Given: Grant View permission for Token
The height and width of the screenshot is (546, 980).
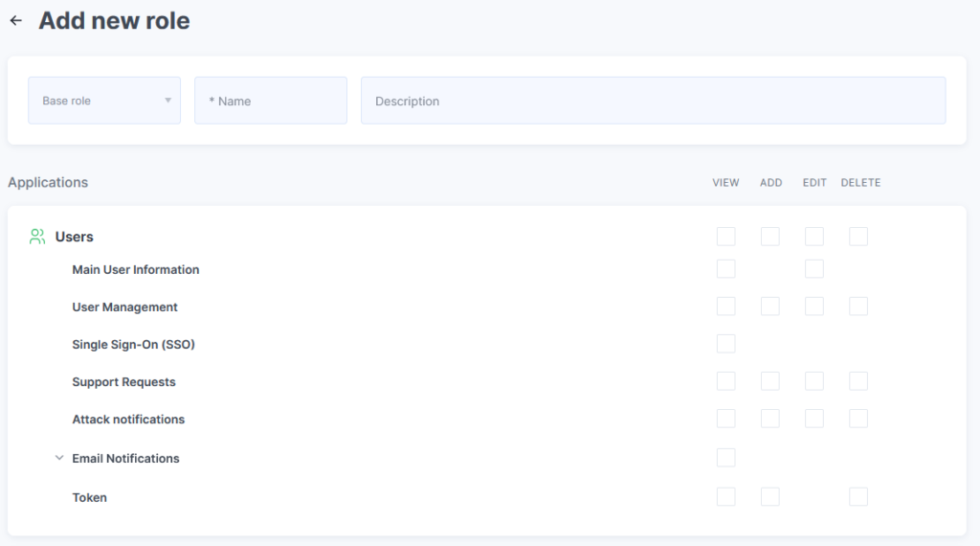Looking at the screenshot, I should point(725,497).
